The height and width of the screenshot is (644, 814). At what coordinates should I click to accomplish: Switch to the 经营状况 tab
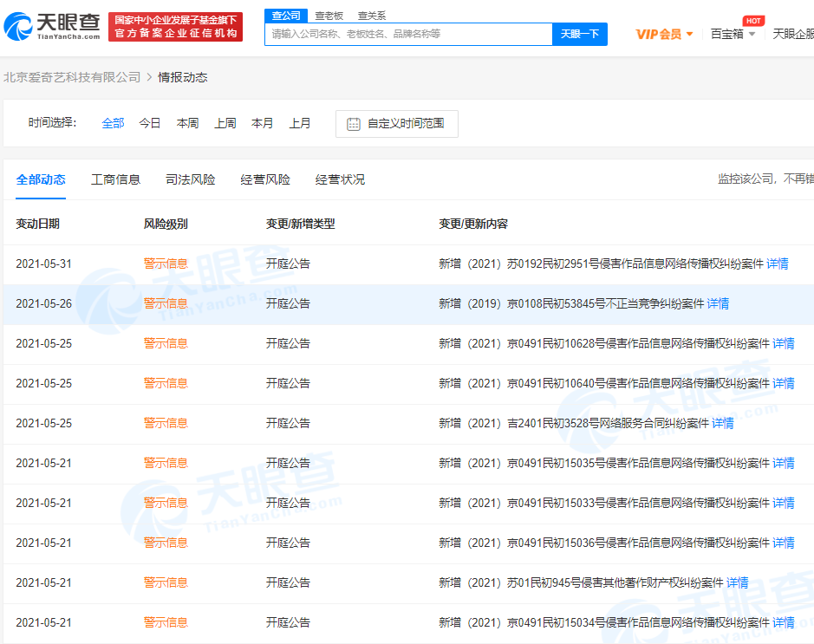[x=340, y=180]
